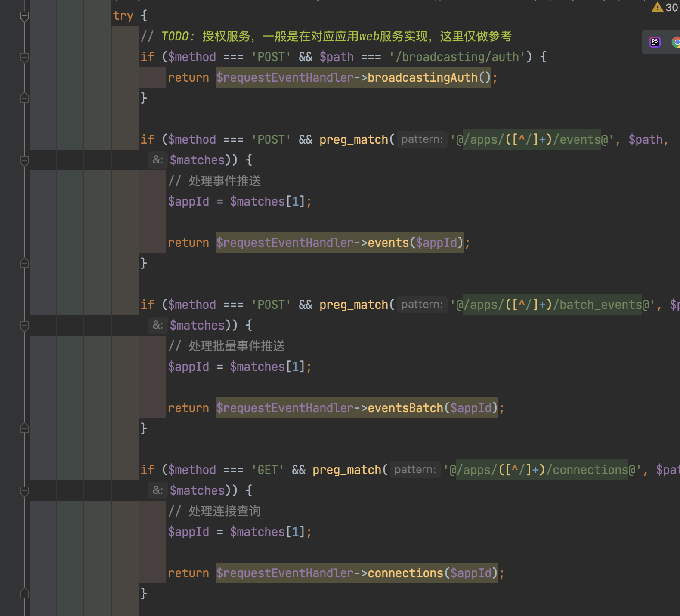Click $requestEventHandler before ->eventsBatch
Viewport: 680px width, 616px height.
coord(285,408)
